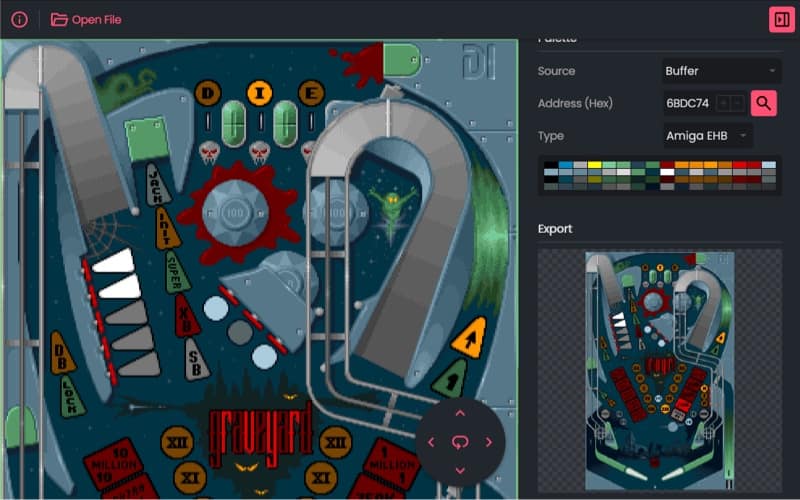The height and width of the screenshot is (500, 800).
Task: Click the pink magnifier search button
Action: click(x=764, y=103)
